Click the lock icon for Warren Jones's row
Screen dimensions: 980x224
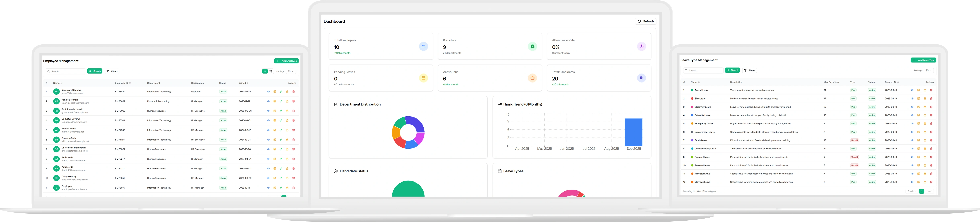pyautogui.click(x=287, y=130)
